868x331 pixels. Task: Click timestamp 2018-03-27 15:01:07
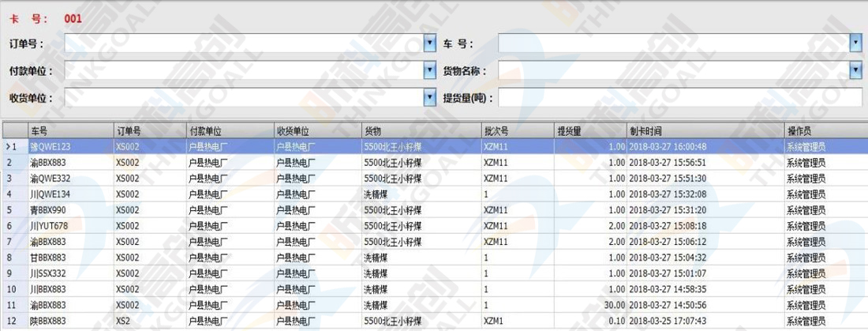point(668,274)
